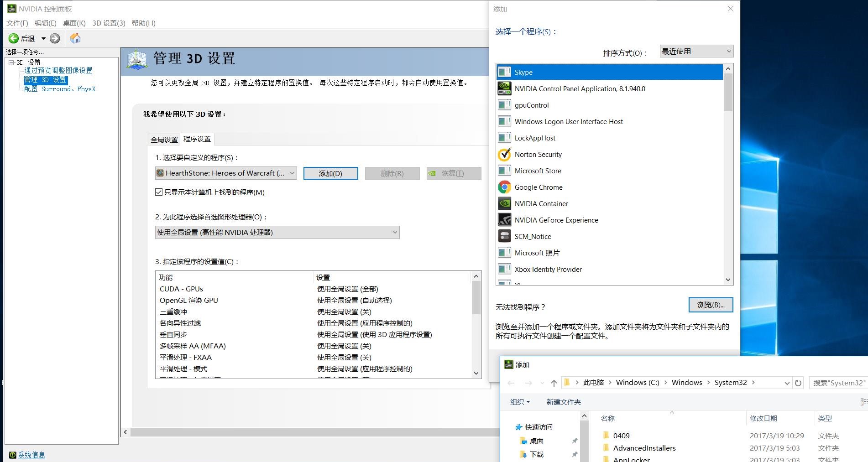868x462 pixels.
Task: Click the Forward arrow icon in toolbar
Action: coord(55,38)
